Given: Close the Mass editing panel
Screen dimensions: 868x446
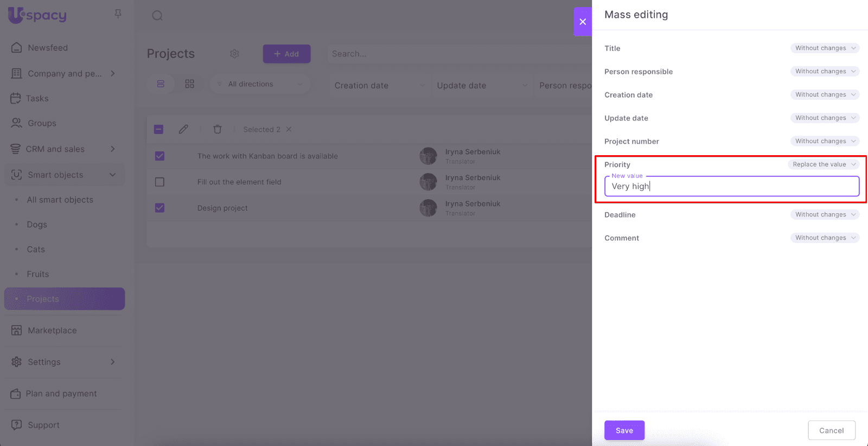Looking at the screenshot, I should [583, 22].
